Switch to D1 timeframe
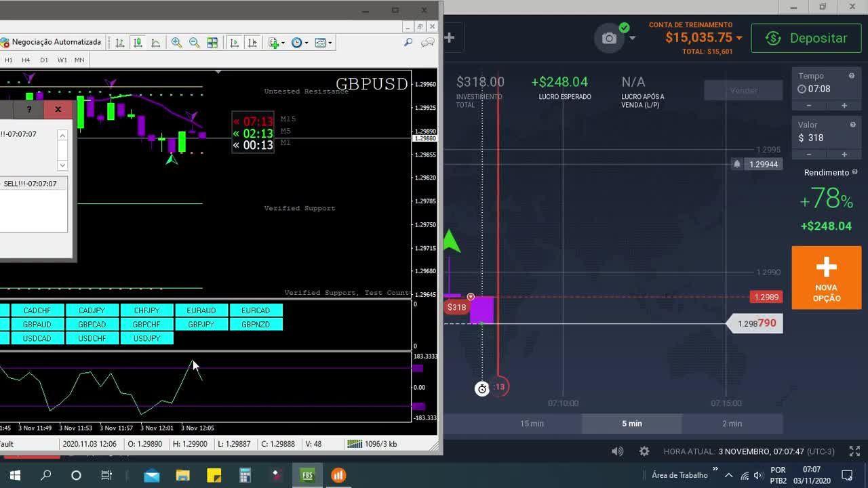The height and width of the screenshot is (488, 868). click(x=43, y=60)
